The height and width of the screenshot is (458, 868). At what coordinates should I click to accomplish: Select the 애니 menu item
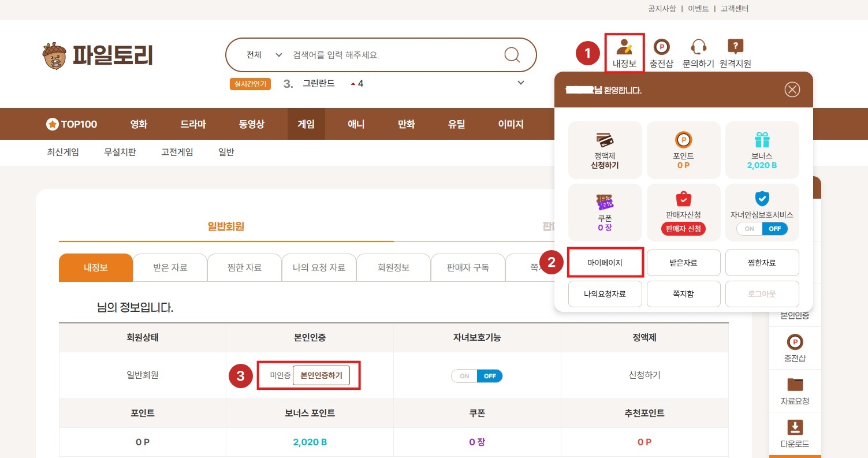pos(356,124)
